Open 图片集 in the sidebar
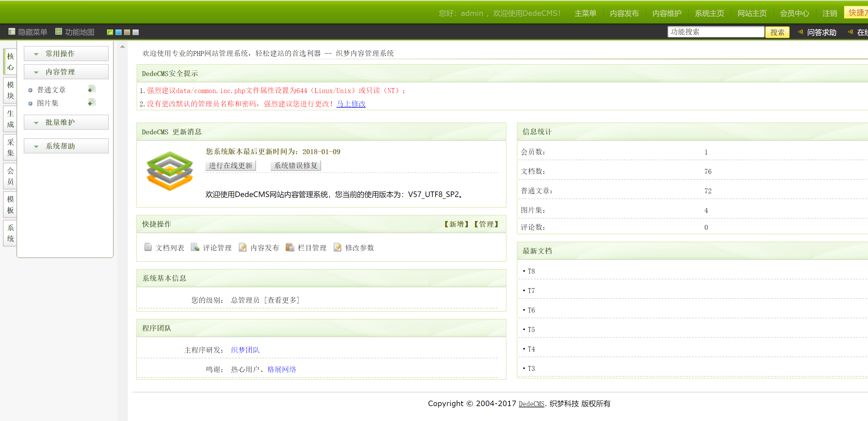Viewport: 868px width, 421px height. point(47,103)
